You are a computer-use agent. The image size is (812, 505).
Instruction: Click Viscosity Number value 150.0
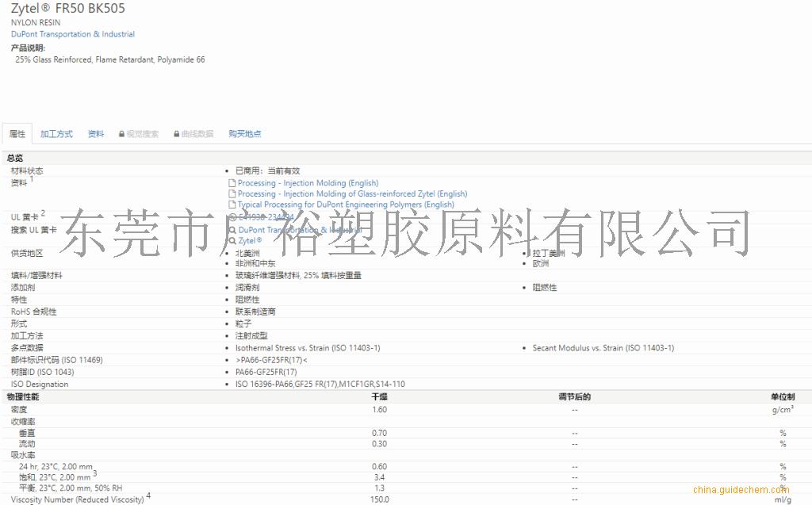coord(380,499)
